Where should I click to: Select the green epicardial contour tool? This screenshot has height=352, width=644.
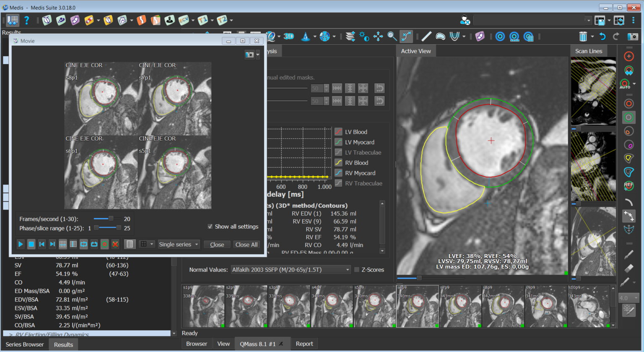(x=628, y=117)
